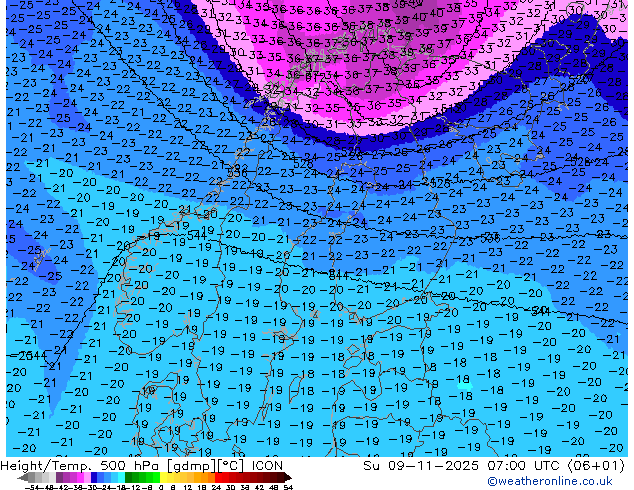
Task: Click the '0' label under the legend
Action: pyautogui.click(x=161, y=487)
